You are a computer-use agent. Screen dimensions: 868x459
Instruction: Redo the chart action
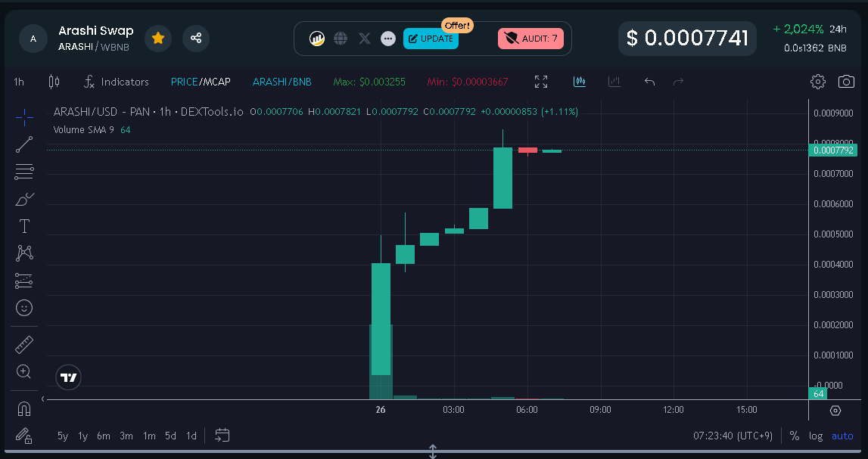[x=678, y=82]
